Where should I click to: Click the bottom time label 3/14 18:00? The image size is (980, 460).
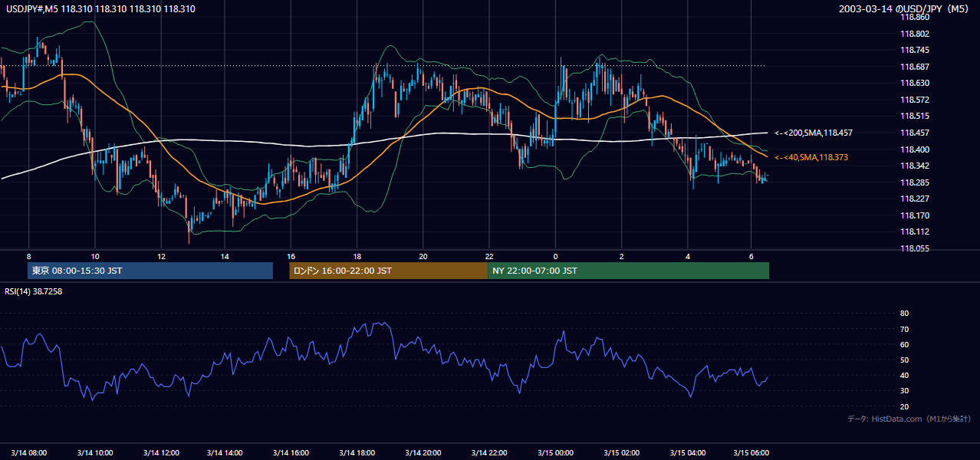pos(357,452)
